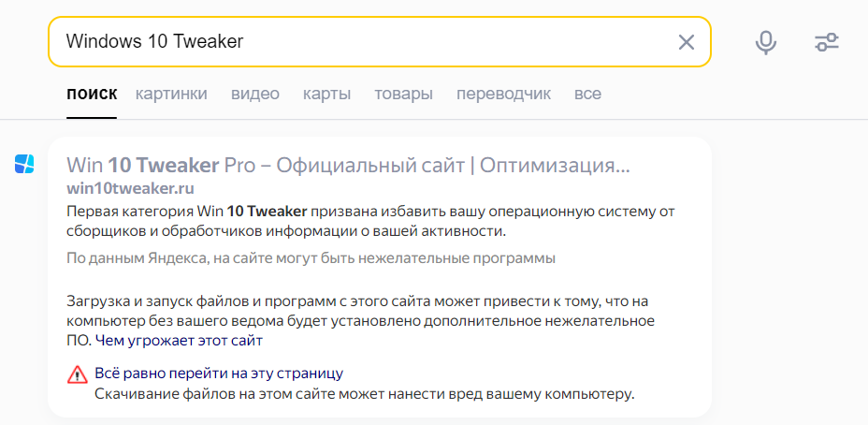This screenshot has height=425, width=868.
Task: Show all services via the "все" tab
Action: 588,95
